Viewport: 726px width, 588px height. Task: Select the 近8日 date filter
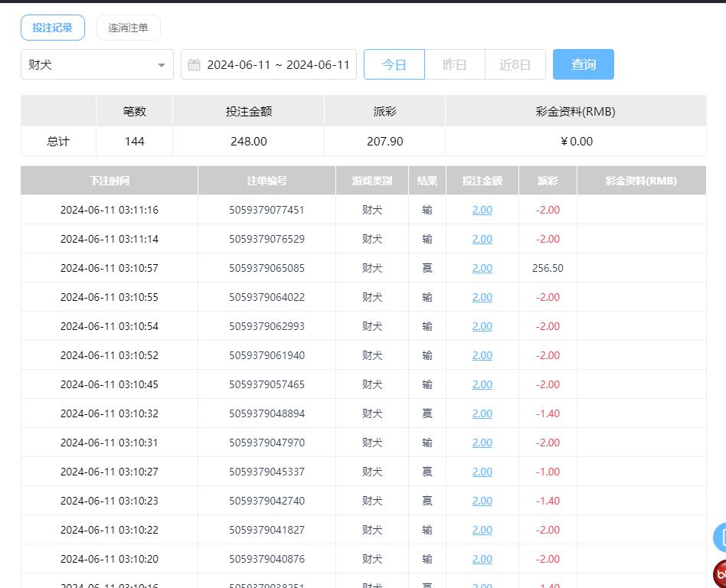click(515, 64)
